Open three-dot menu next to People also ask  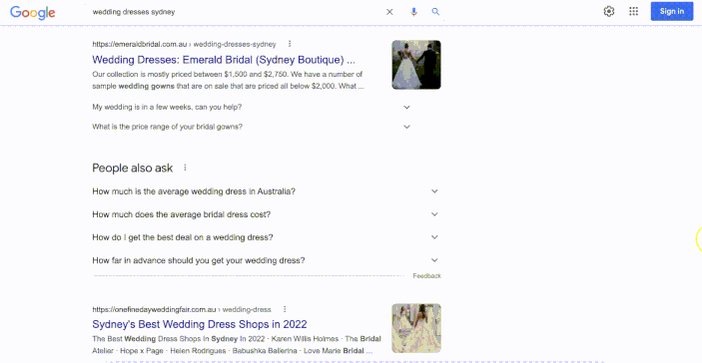pyautogui.click(x=185, y=168)
